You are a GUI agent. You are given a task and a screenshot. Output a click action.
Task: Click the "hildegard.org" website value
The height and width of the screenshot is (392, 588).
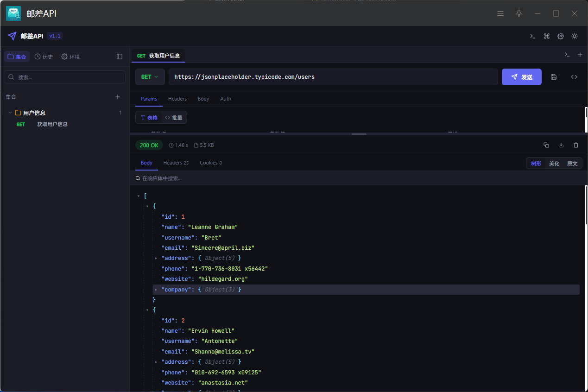pos(223,279)
